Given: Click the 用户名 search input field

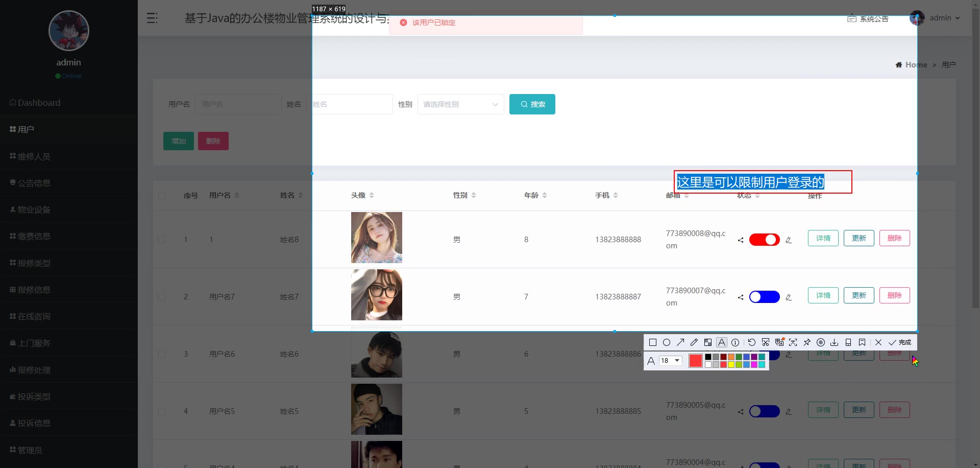Looking at the screenshot, I should pos(238,104).
